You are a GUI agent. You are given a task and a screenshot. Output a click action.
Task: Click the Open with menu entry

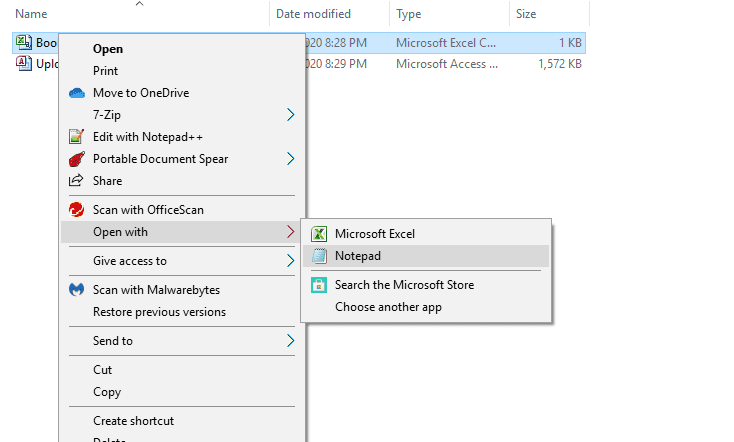click(x=183, y=232)
